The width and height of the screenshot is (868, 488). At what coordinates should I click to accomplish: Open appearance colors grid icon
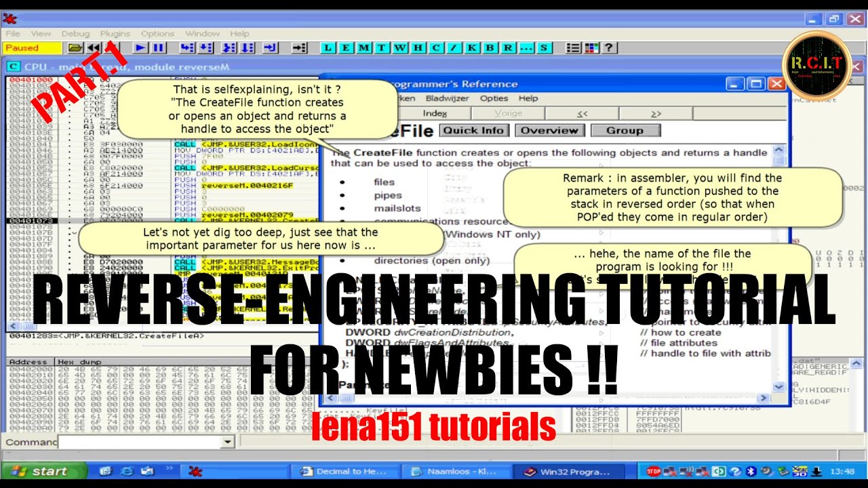591,47
